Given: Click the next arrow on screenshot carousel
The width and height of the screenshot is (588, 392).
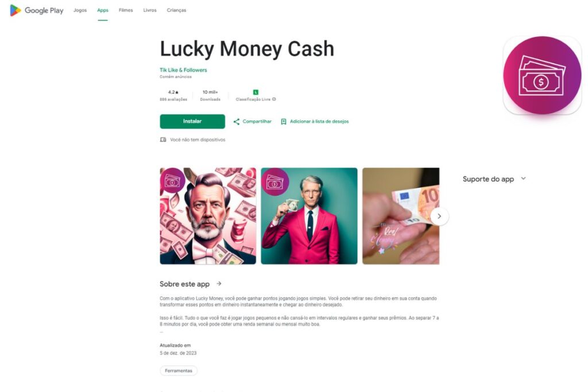Looking at the screenshot, I should pyautogui.click(x=439, y=216).
